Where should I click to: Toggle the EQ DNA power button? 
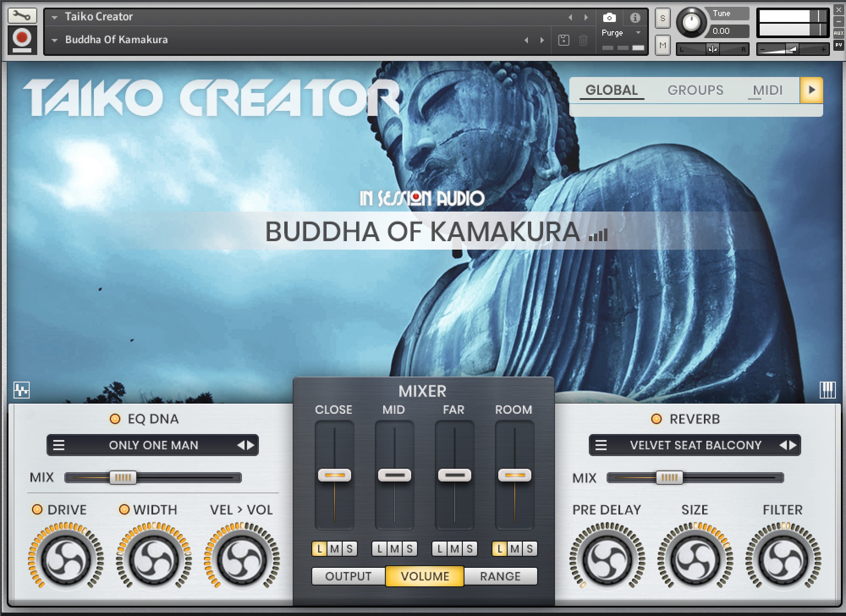pos(115,419)
